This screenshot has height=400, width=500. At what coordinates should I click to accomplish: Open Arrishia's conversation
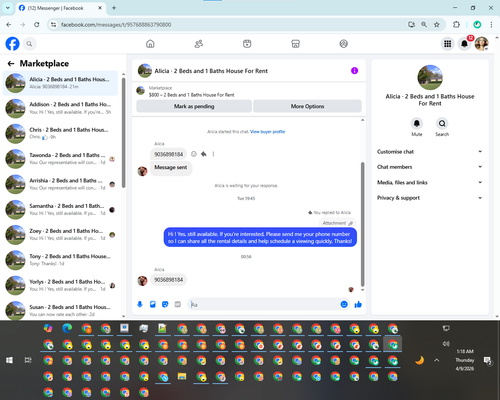[x=61, y=184]
